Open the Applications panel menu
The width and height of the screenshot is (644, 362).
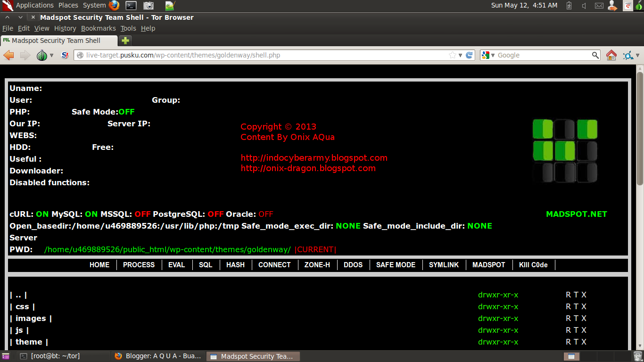[x=34, y=5]
